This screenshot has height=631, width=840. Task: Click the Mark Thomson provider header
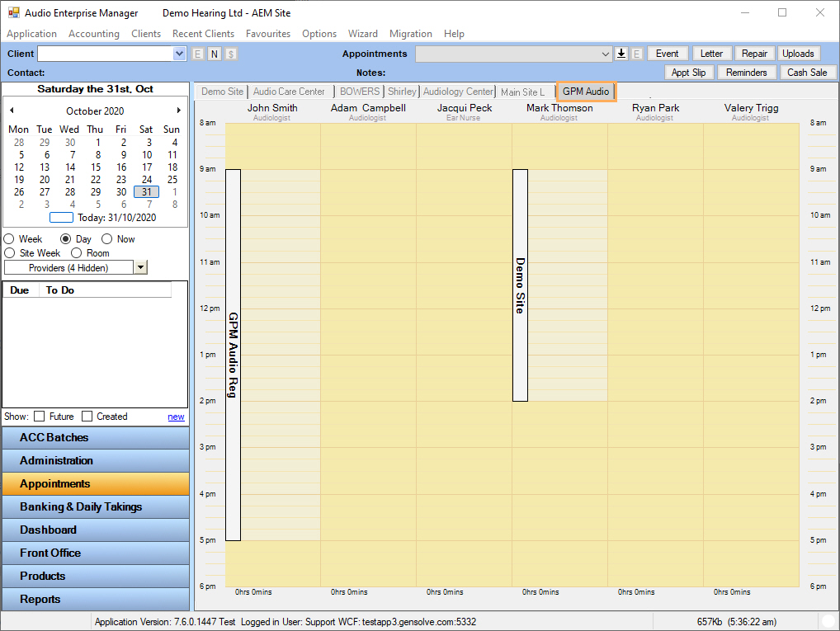tap(559, 111)
